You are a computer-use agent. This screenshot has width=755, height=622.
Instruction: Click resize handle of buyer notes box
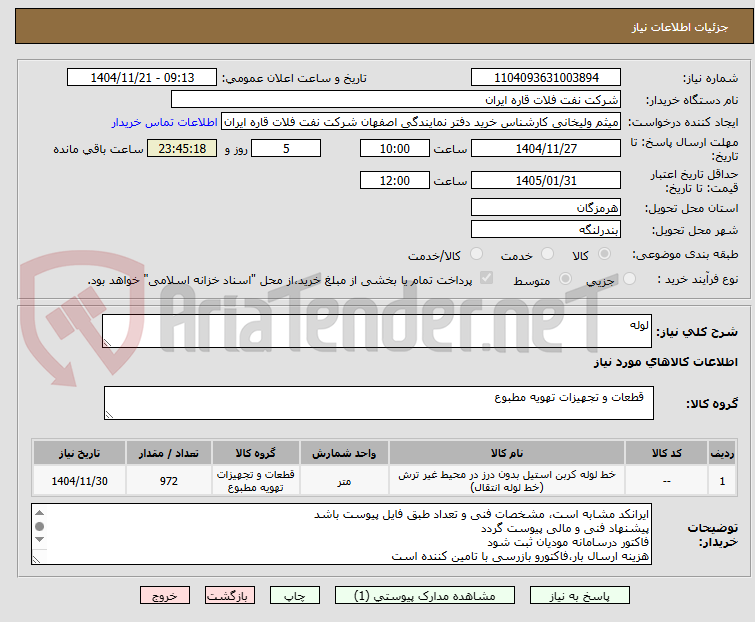tap(36, 559)
